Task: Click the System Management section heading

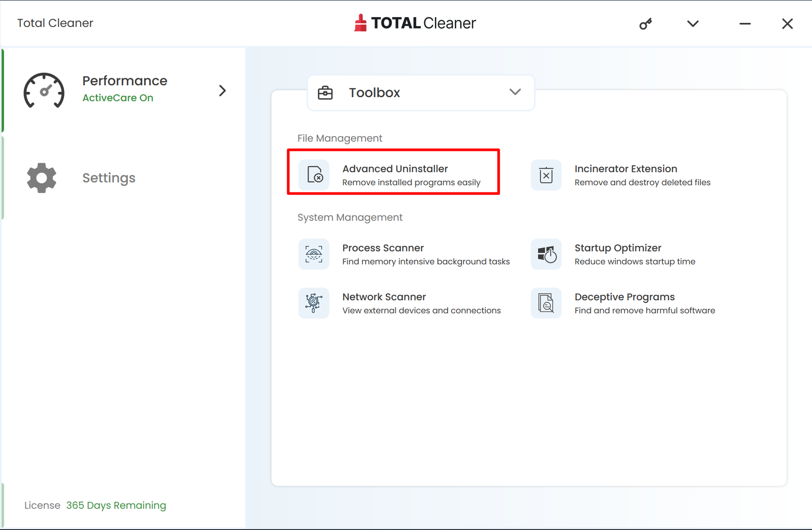Action: click(350, 218)
